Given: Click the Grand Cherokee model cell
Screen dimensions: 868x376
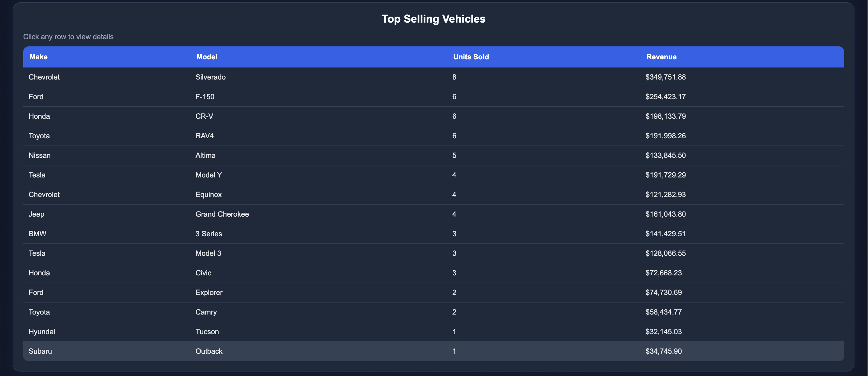Looking at the screenshot, I should tap(222, 214).
